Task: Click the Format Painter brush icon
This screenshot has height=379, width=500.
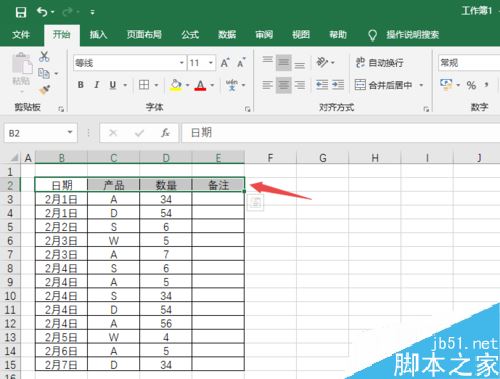Action: click(44, 90)
